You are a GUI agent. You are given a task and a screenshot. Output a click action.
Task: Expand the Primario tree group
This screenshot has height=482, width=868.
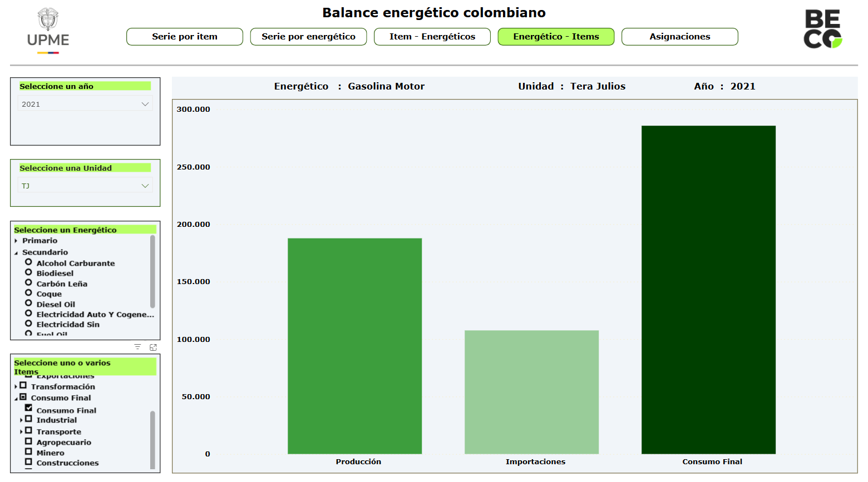(16, 241)
